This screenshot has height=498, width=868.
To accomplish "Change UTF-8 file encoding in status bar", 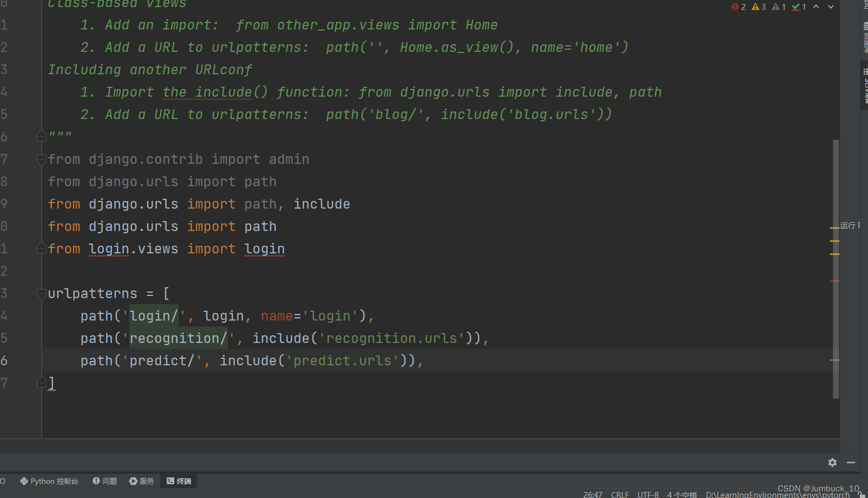I will point(648,494).
